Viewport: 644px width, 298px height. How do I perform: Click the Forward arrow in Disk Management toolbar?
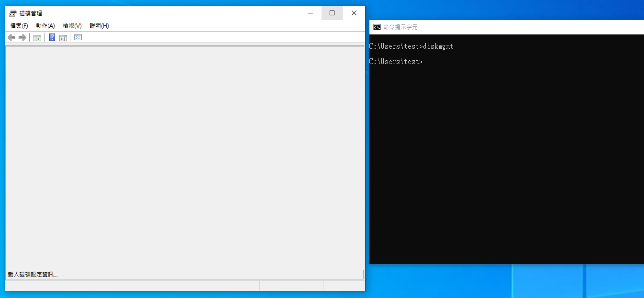coord(22,37)
